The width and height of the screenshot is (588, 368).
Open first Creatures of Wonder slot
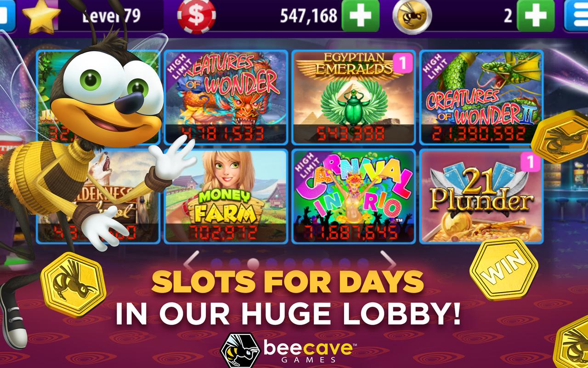point(226,97)
